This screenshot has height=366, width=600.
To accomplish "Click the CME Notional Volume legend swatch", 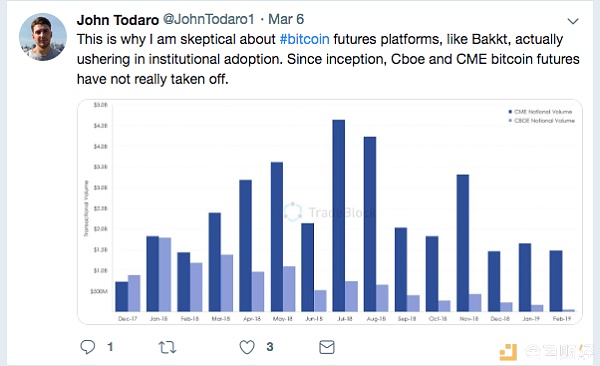I will (510, 112).
